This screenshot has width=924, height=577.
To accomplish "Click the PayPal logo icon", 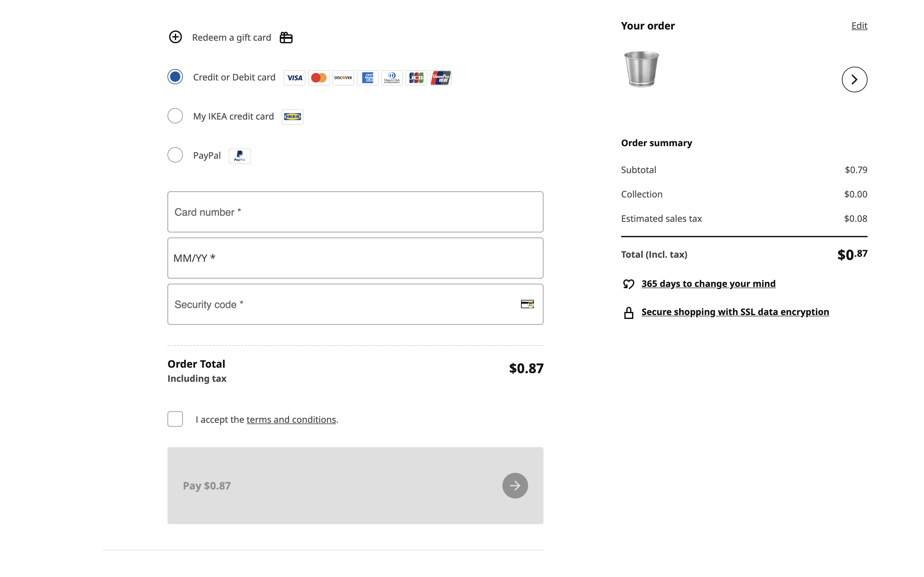I will pos(239,156).
